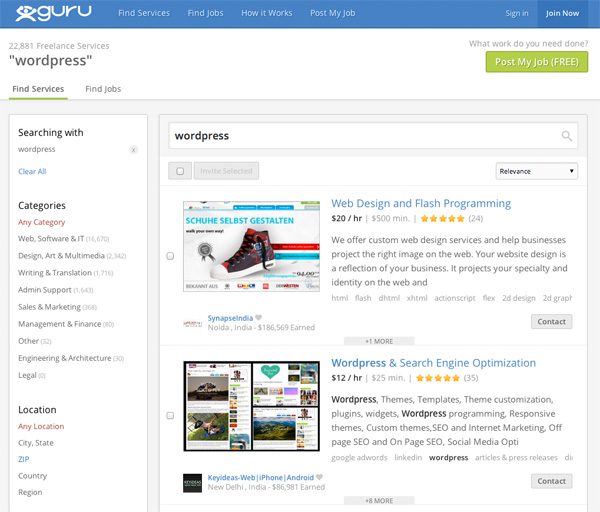This screenshot has height=512, width=600.
Task: Click the star rating for Wordpress & Search Engine Optimization
Action: pos(438,378)
